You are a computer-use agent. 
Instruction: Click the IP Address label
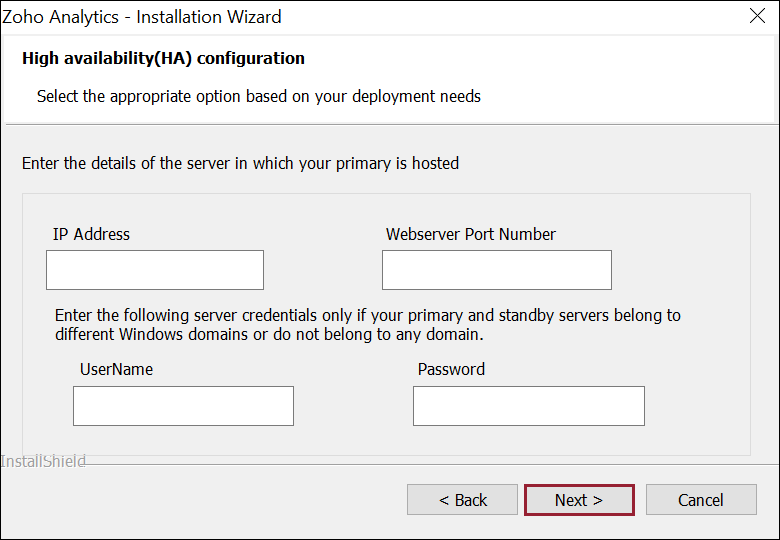(91, 234)
